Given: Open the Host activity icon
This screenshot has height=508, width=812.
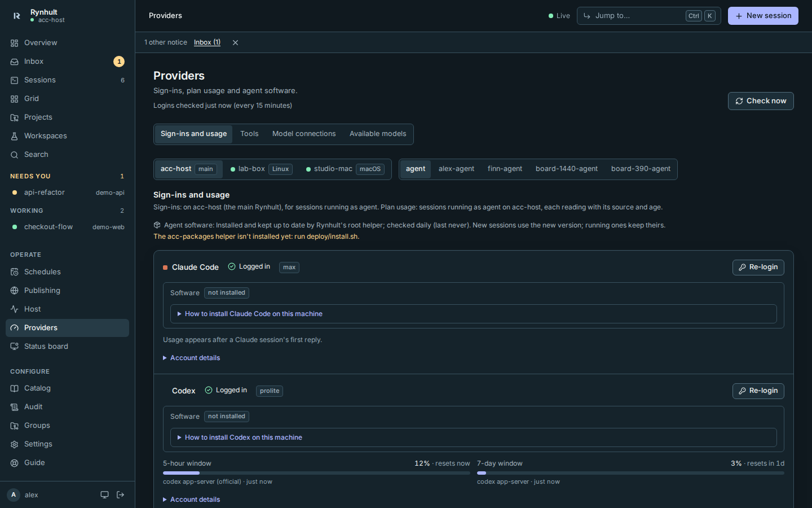Looking at the screenshot, I should tap(14, 309).
